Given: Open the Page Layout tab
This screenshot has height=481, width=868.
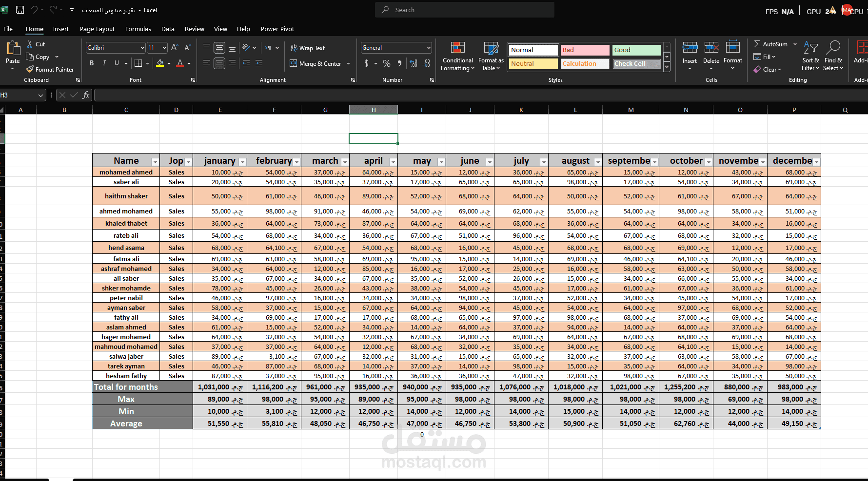Looking at the screenshot, I should point(97,29).
